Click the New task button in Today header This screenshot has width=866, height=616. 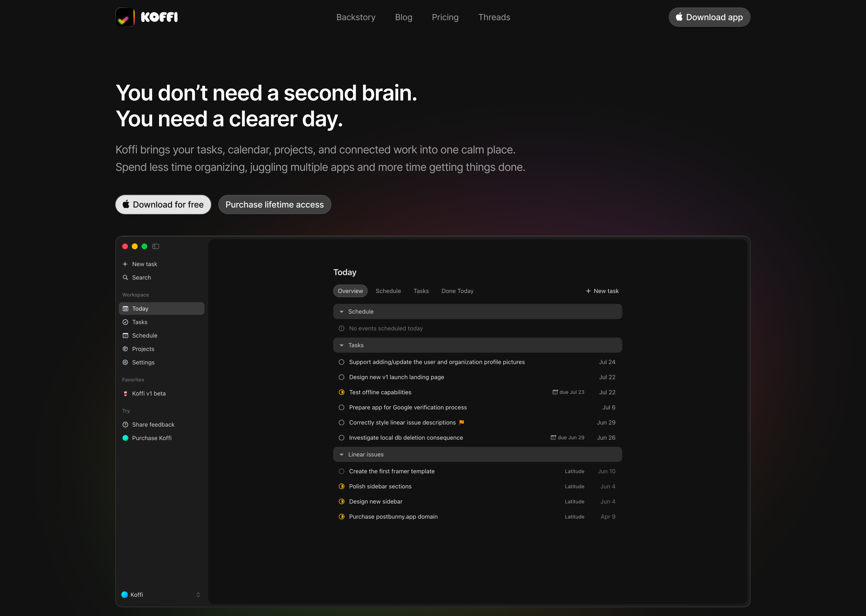coord(602,291)
